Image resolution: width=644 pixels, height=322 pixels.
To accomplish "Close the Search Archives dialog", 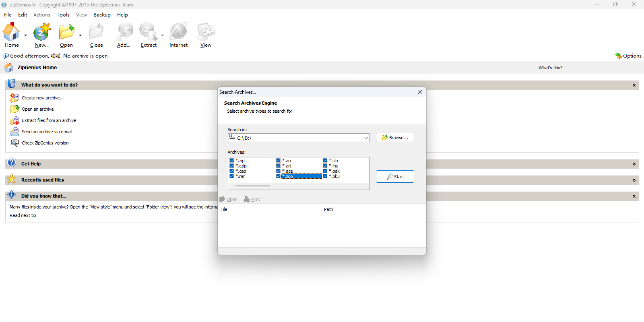I will 420,92.
